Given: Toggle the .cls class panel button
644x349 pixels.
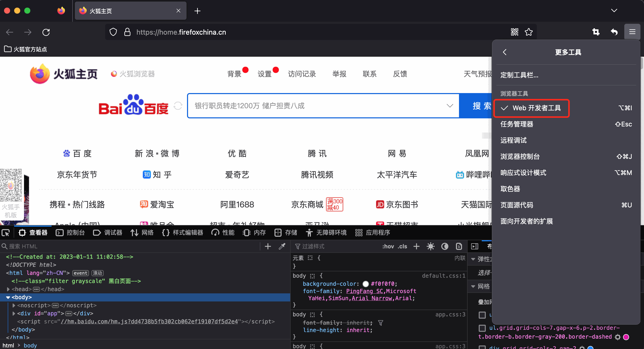Looking at the screenshot, I should pos(402,246).
